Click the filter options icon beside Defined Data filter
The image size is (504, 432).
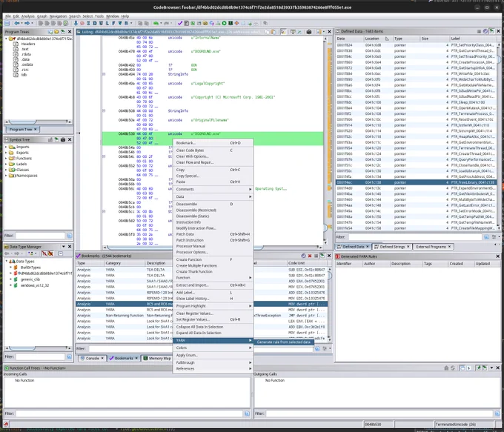coord(494,237)
